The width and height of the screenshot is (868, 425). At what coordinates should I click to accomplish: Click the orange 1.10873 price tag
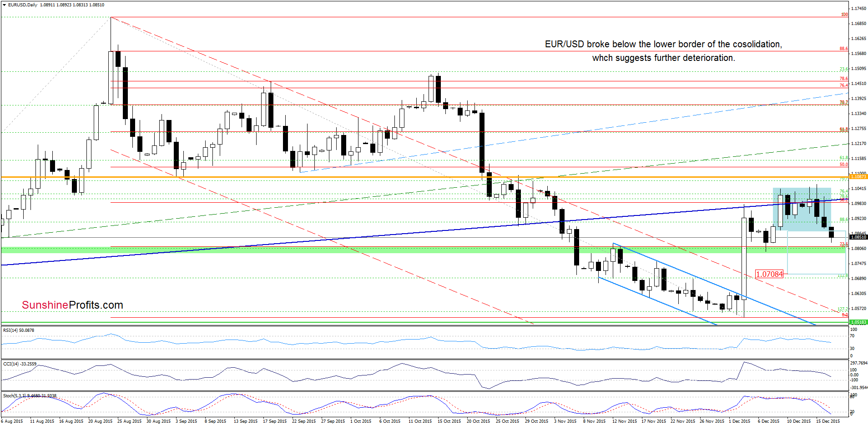click(858, 177)
